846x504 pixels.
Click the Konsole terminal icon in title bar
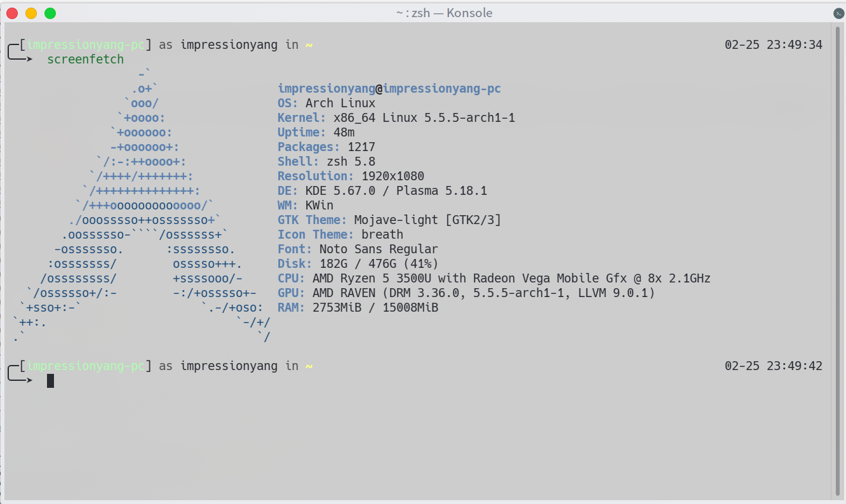tap(838, 13)
